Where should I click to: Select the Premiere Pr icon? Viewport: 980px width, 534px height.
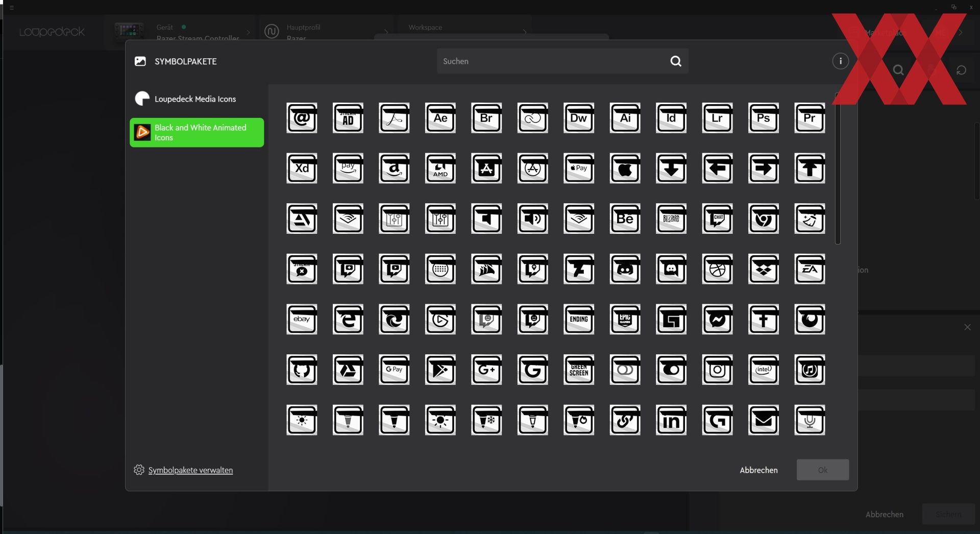pyautogui.click(x=810, y=118)
